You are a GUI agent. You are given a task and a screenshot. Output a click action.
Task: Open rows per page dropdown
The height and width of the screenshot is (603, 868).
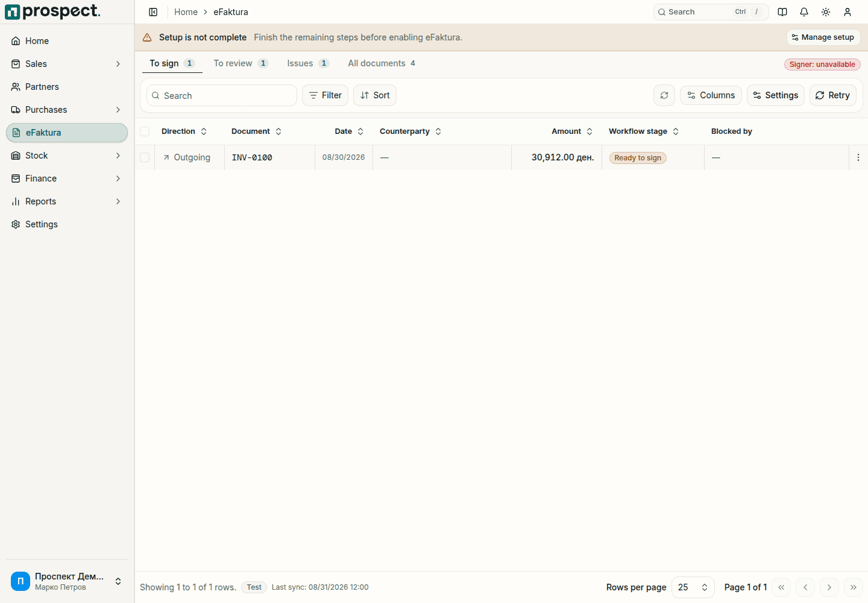pyautogui.click(x=693, y=587)
